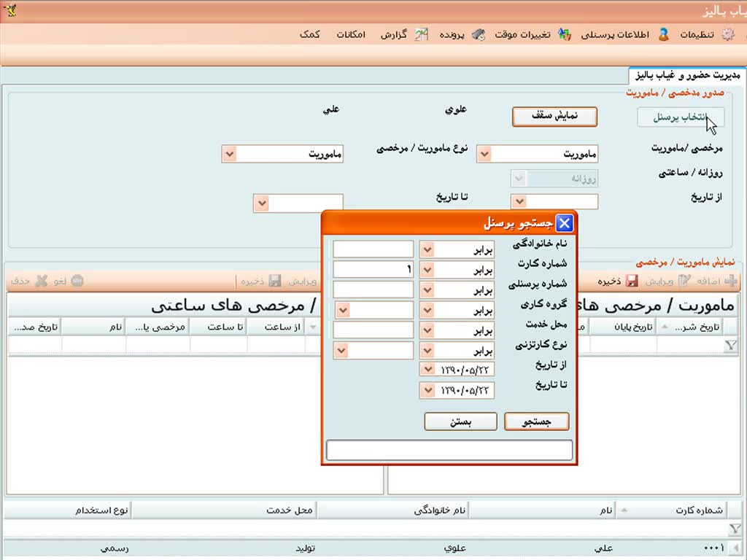The width and height of the screenshot is (747, 560).
Task: Click the گزارش chart icon
Action: [x=421, y=34]
